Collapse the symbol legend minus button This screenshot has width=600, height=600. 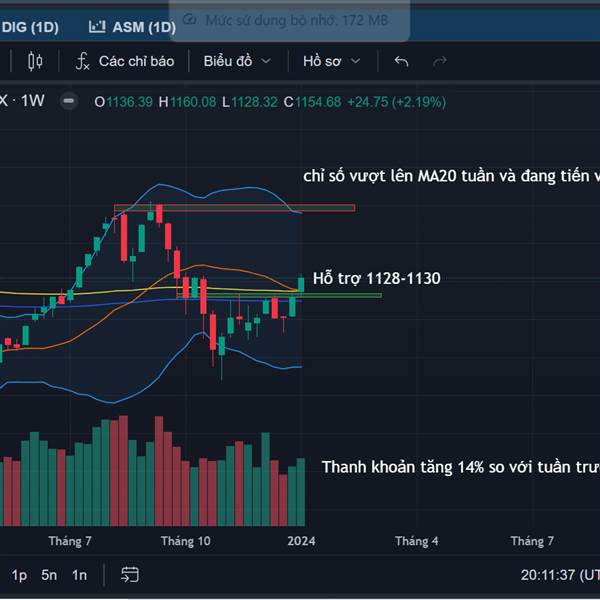69,101
